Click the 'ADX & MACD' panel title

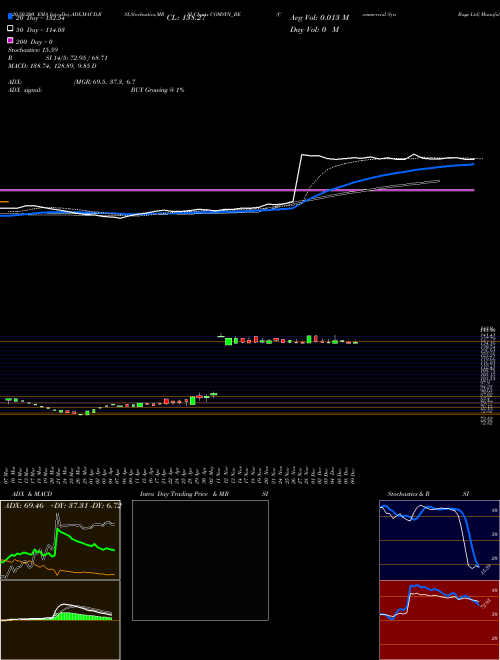point(32,494)
